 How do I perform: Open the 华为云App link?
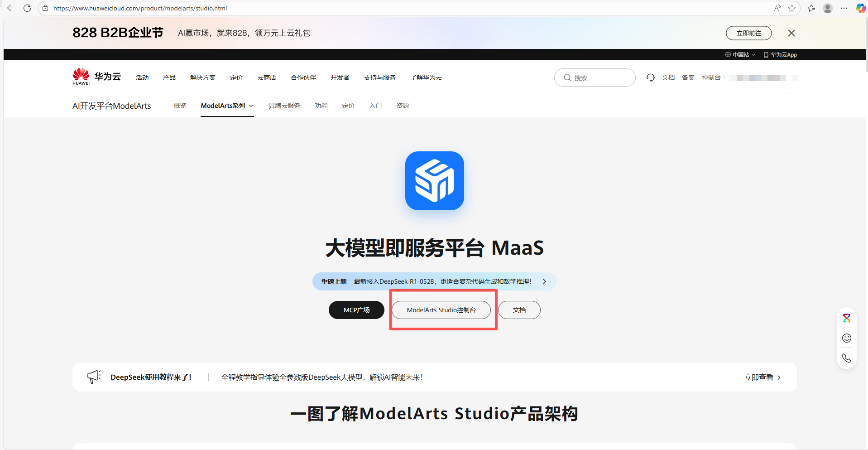pyautogui.click(x=780, y=54)
